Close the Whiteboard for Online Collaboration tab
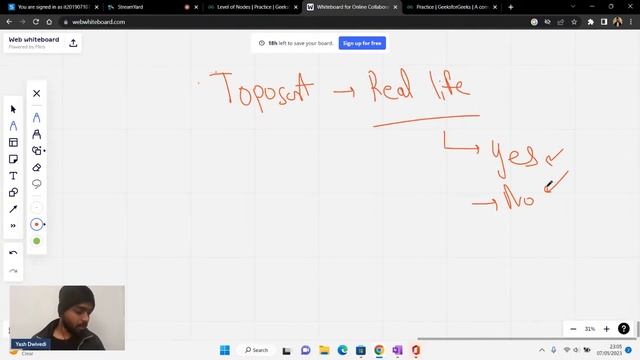The width and height of the screenshot is (640, 360). click(x=395, y=7)
